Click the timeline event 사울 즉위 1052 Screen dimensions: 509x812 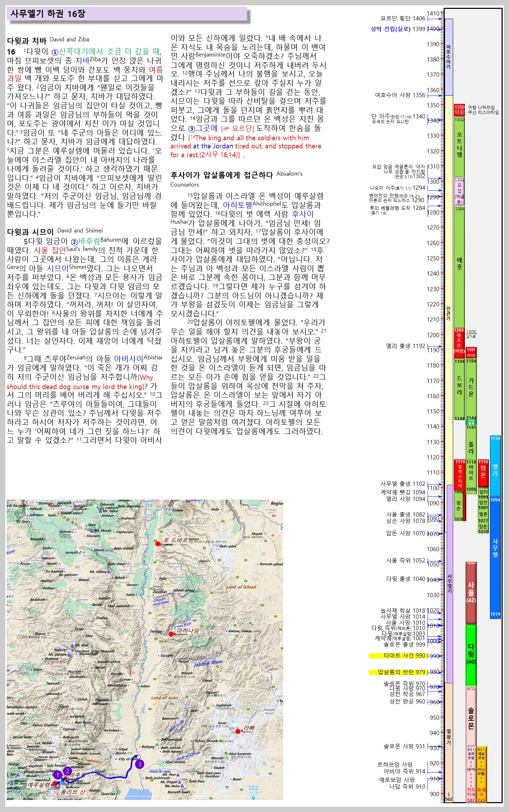click(406, 560)
